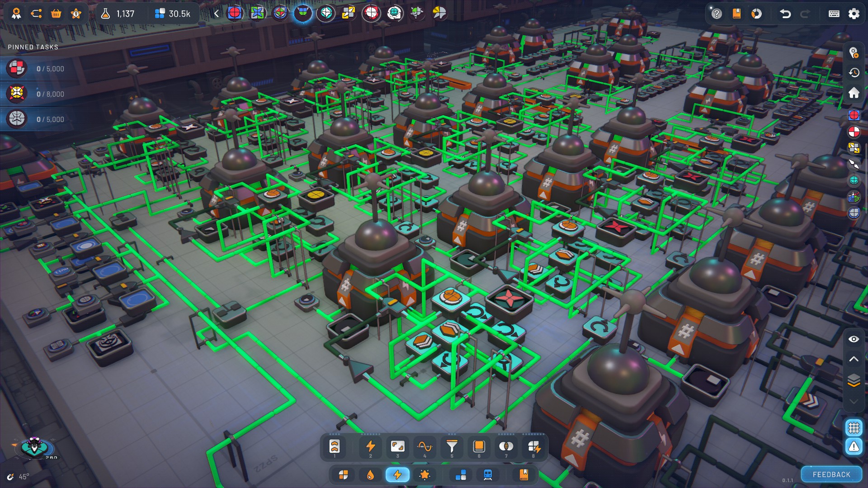Open the statistics donut chart icon
868x488 pixels.
click(756, 14)
